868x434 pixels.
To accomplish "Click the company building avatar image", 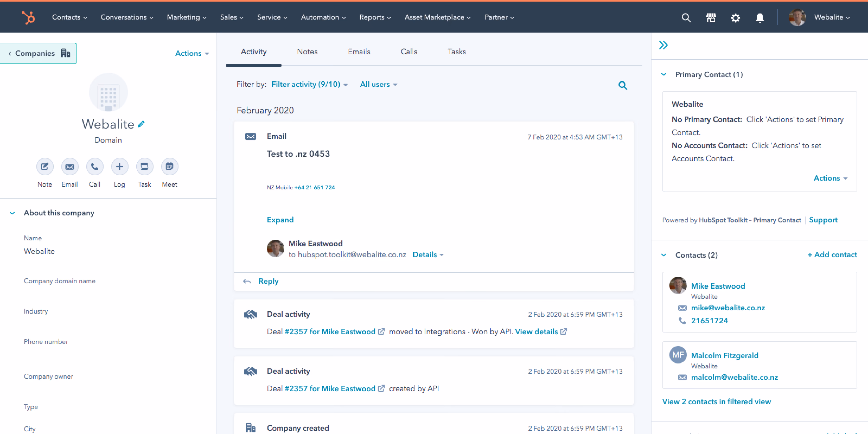I will [108, 92].
